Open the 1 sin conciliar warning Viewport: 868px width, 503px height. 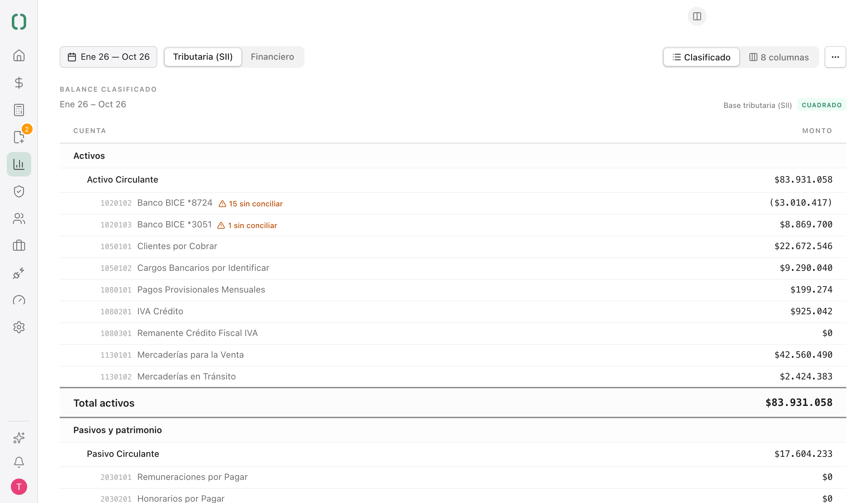[247, 225]
